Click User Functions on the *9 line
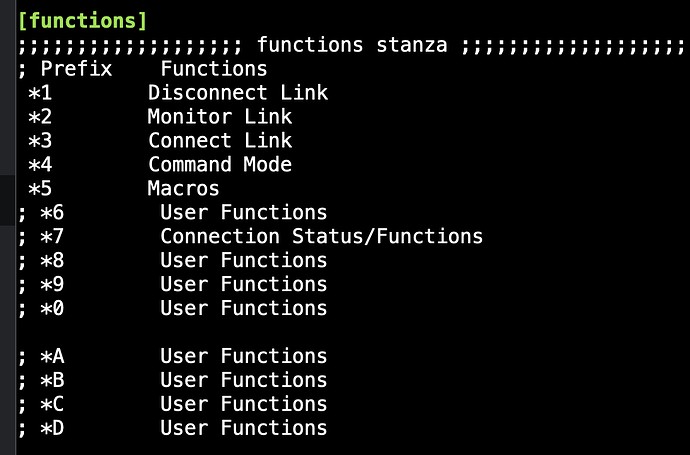 tap(244, 284)
